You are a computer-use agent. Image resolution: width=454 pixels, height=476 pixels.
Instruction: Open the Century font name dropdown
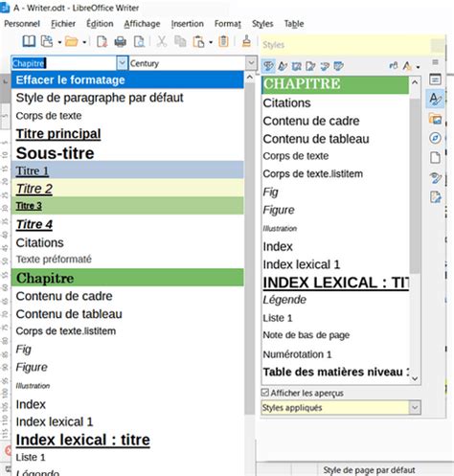[251, 63]
